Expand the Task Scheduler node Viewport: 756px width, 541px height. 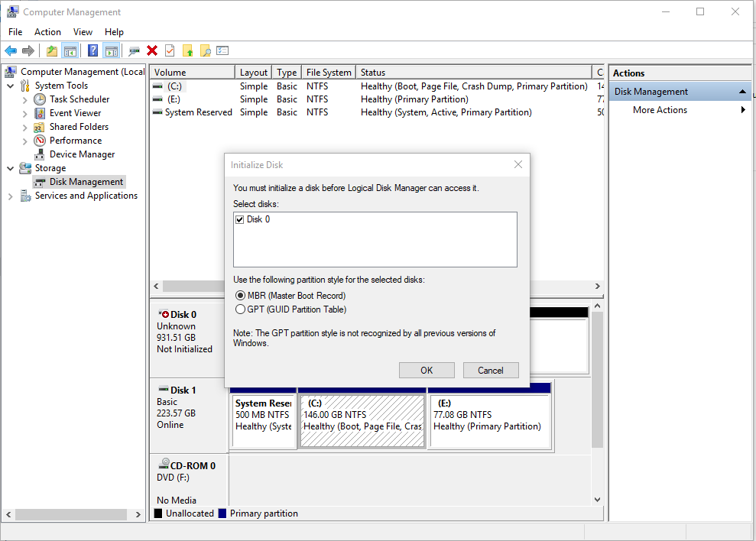24,100
